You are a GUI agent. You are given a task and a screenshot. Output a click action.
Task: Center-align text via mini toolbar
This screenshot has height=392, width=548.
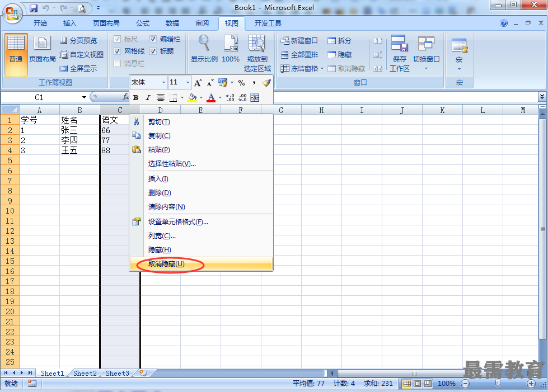pos(161,98)
